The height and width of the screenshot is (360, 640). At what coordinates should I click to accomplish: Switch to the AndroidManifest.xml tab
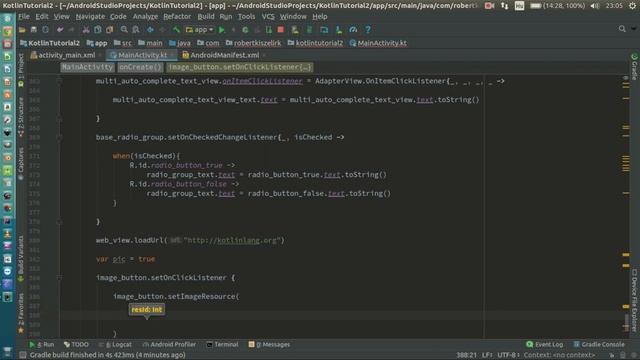click(x=224, y=55)
